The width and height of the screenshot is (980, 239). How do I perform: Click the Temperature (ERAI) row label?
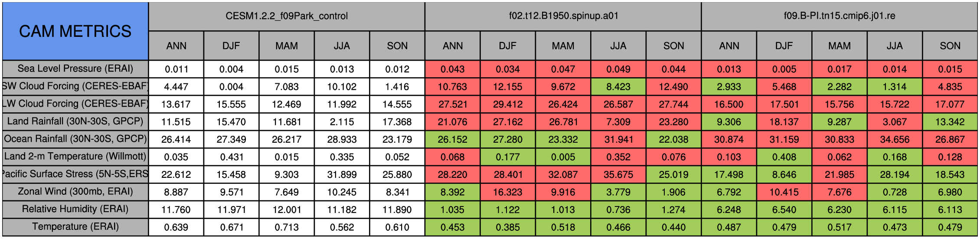75,227
